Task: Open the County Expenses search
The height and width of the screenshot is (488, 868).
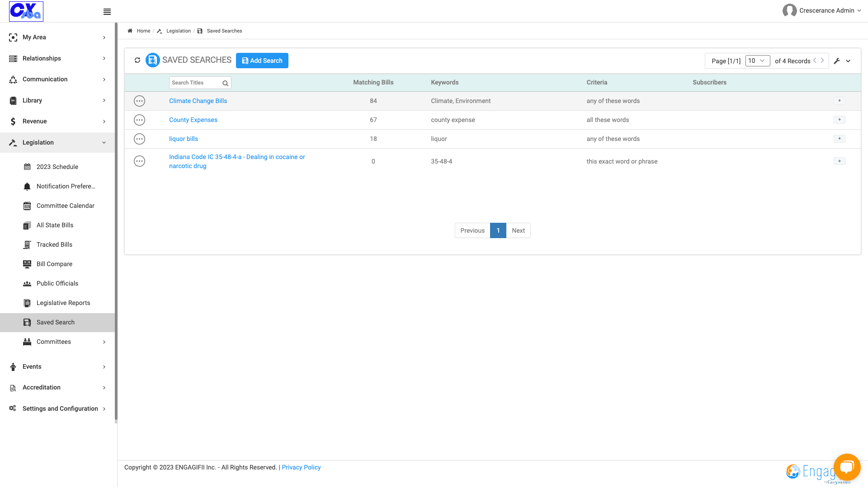Action: tap(193, 120)
